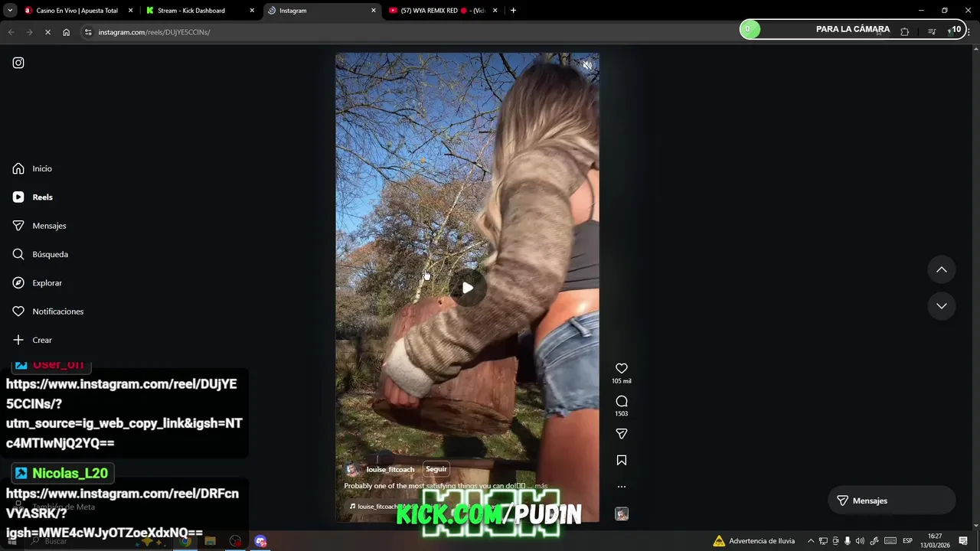The width and height of the screenshot is (980, 551).
Task: Open comments with the speech bubble icon
Action: (x=622, y=401)
